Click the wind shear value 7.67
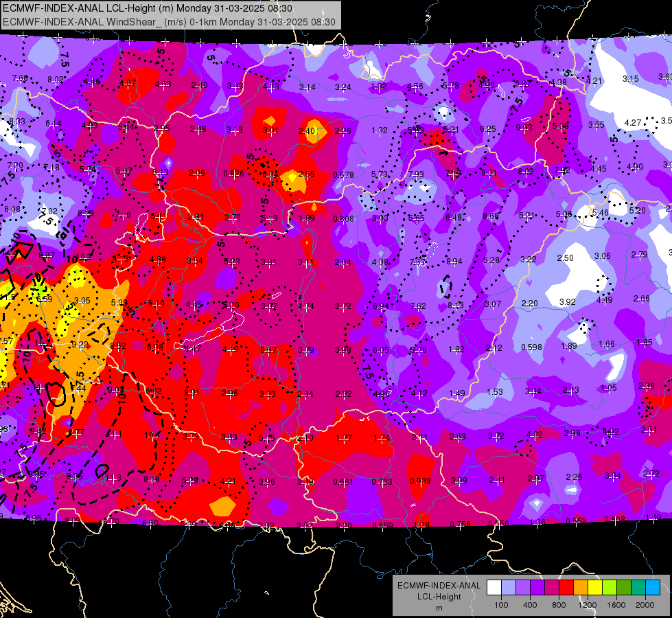This screenshot has height=618, width=672. click(417, 262)
